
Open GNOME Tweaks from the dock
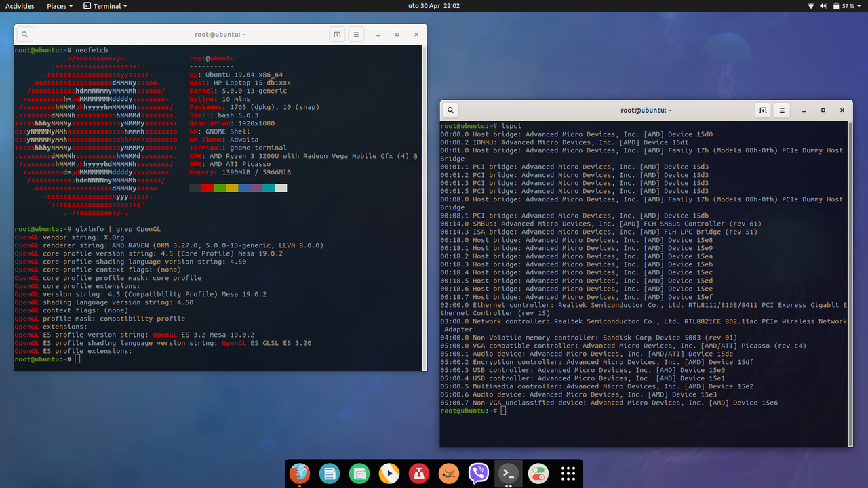[x=538, y=474]
